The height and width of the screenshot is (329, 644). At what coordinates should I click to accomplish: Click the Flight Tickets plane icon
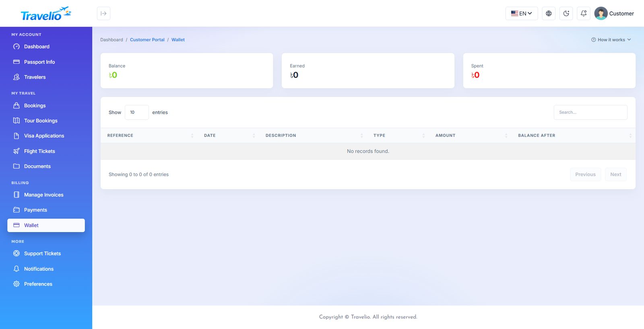click(x=17, y=151)
